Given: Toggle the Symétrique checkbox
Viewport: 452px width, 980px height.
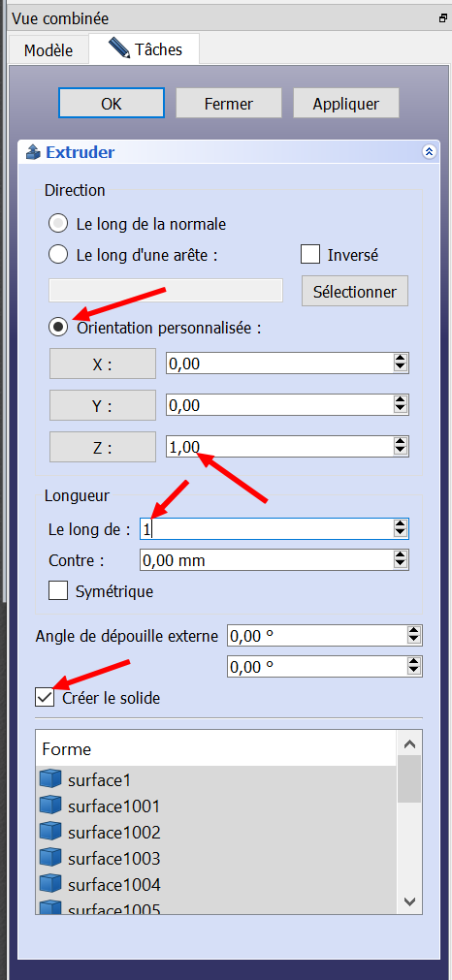Looking at the screenshot, I should click(x=58, y=590).
